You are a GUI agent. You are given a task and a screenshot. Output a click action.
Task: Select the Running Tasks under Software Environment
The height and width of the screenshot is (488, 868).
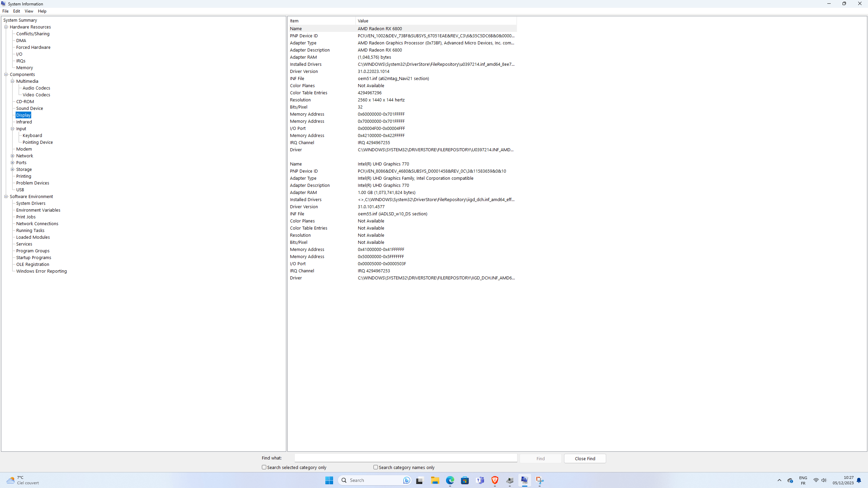[30, 230]
